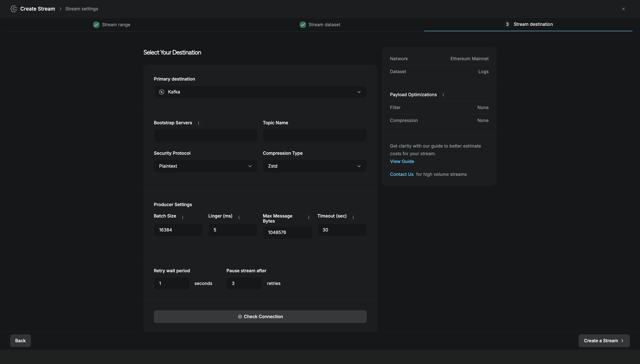Click the step number 3 badge
This screenshot has height=364, width=640.
(507, 24)
